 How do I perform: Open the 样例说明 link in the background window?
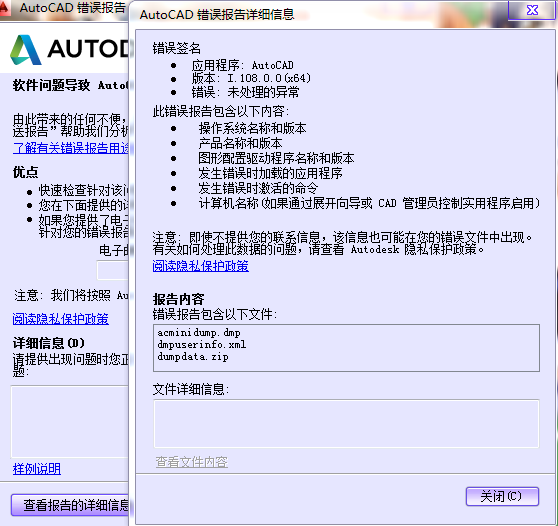[x=37, y=469]
